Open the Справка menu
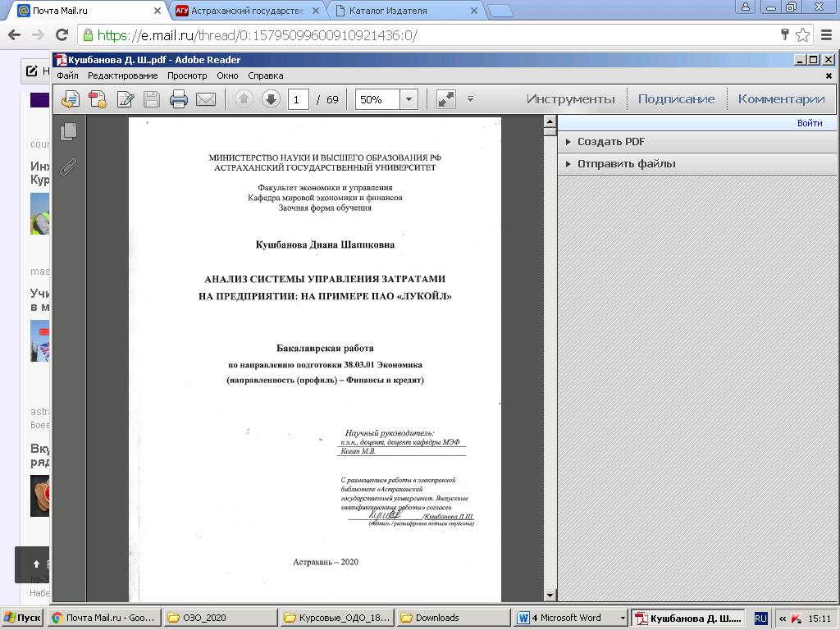 point(266,75)
